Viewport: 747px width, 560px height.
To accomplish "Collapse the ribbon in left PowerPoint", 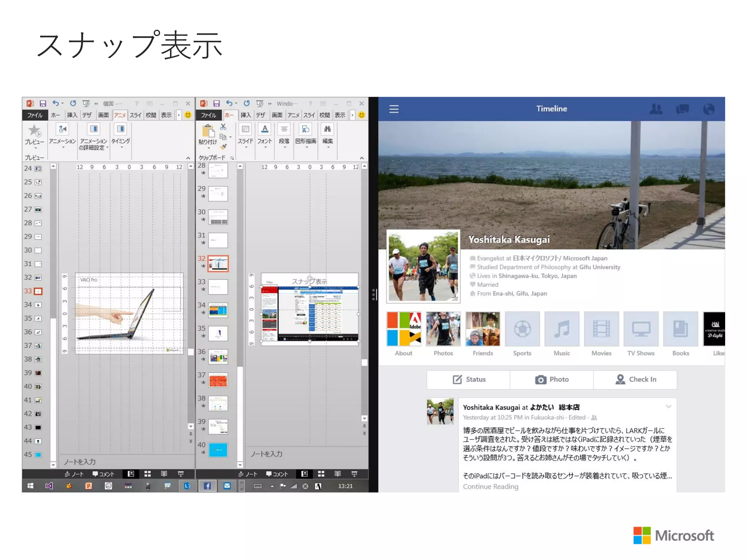I will point(188,158).
